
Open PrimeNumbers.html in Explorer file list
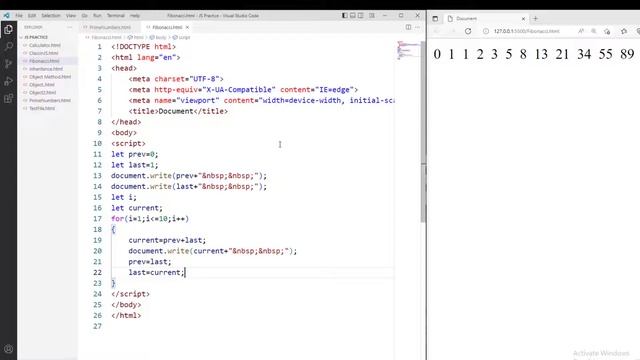click(x=50, y=100)
